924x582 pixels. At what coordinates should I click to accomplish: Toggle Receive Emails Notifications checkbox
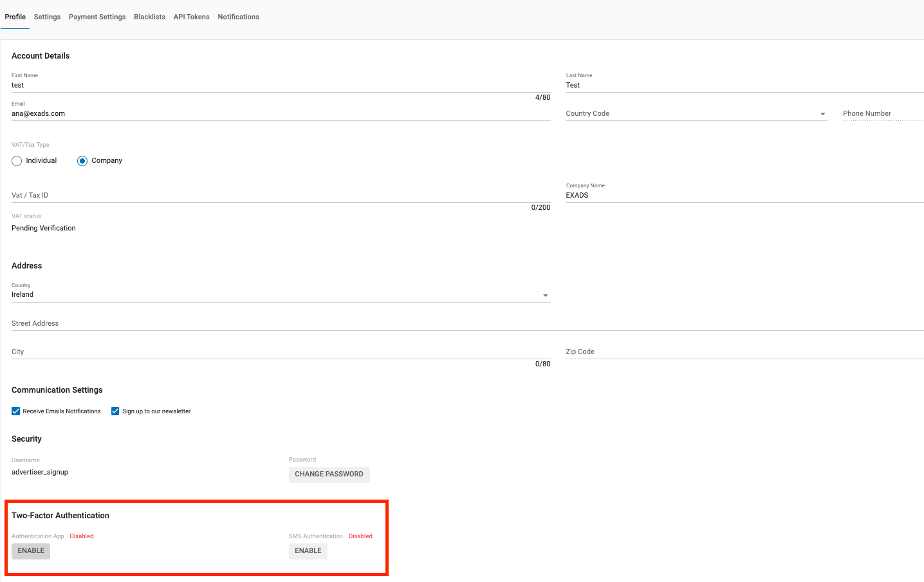tap(16, 411)
